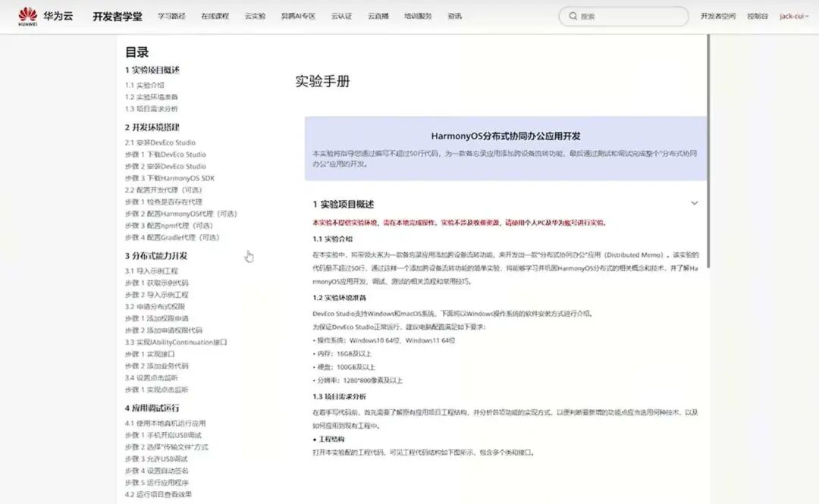Open contents entry 1.1 实验介绍

click(144, 85)
